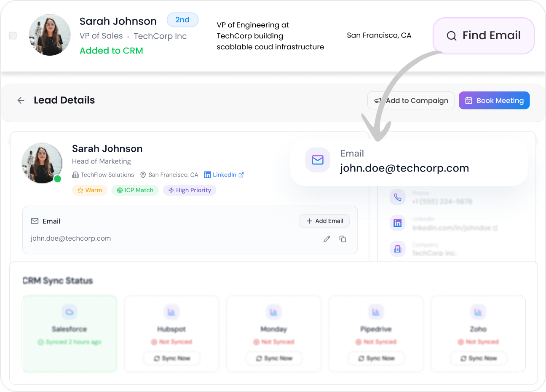Click San Francisco, CA in the top row

(x=379, y=35)
